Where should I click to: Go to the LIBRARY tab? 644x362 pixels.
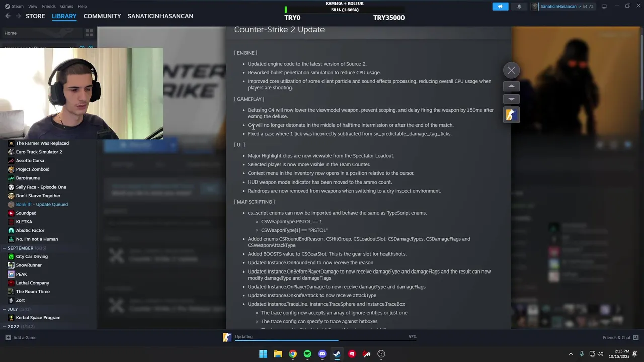(64, 16)
